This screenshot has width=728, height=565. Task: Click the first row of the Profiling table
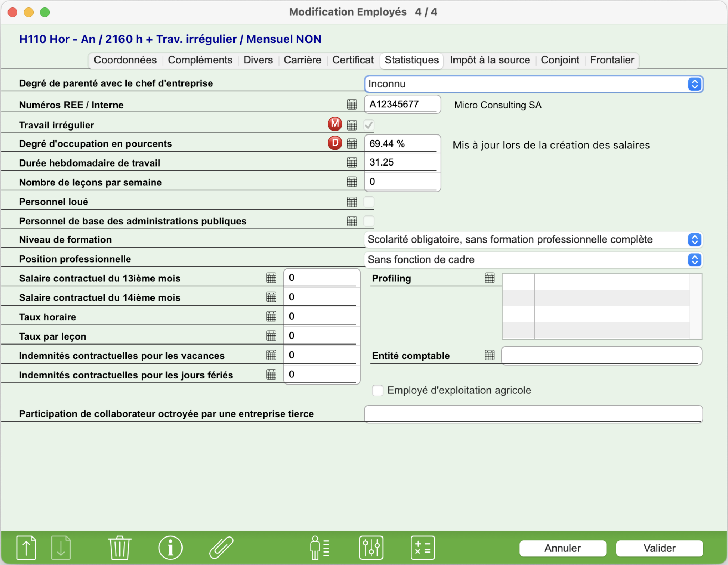(596, 281)
